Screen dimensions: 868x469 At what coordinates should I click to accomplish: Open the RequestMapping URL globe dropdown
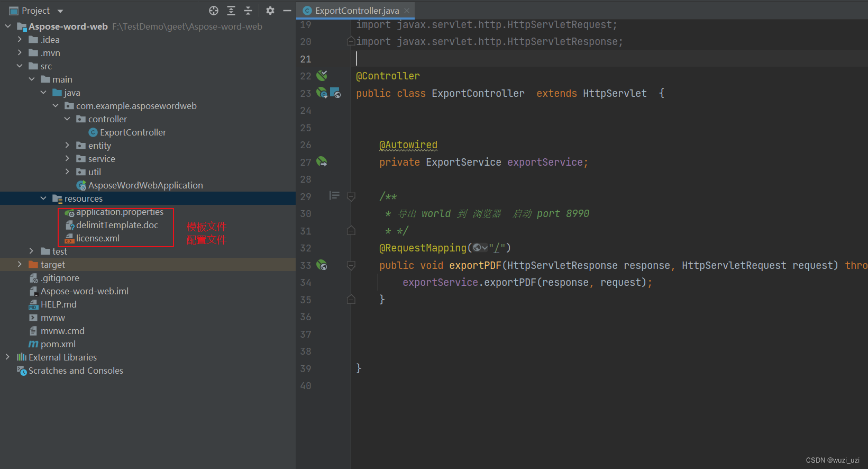(480, 248)
